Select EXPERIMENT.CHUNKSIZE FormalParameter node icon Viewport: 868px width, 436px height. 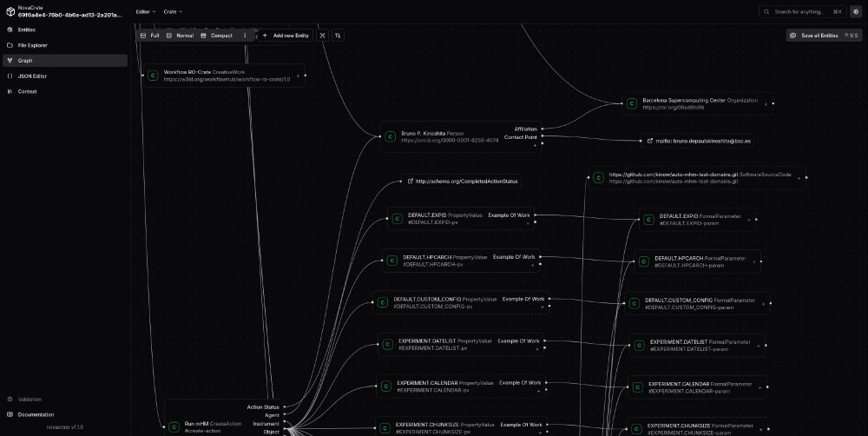click(636, 429)
